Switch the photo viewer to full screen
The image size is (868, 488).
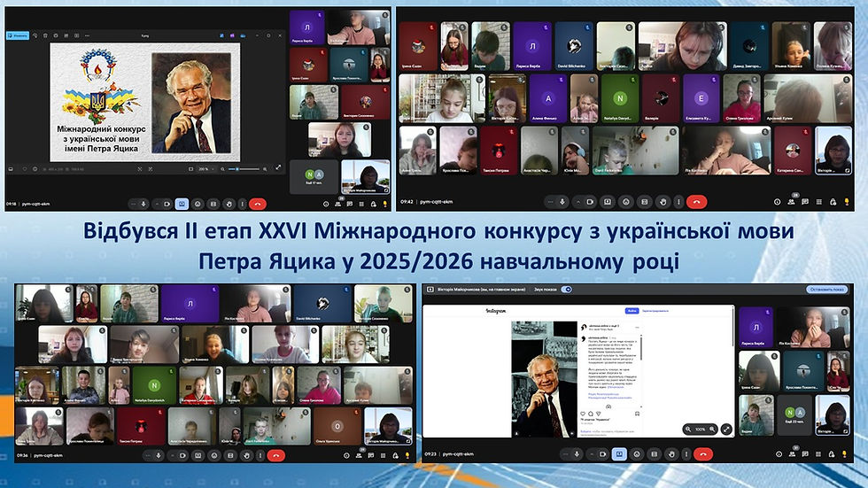278,167
